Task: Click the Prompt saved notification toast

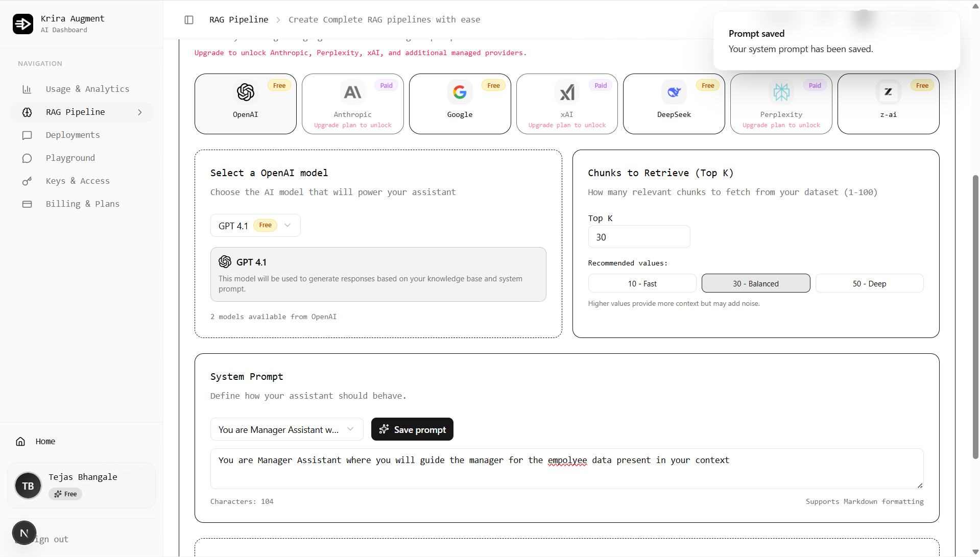Action: point(836,41)
